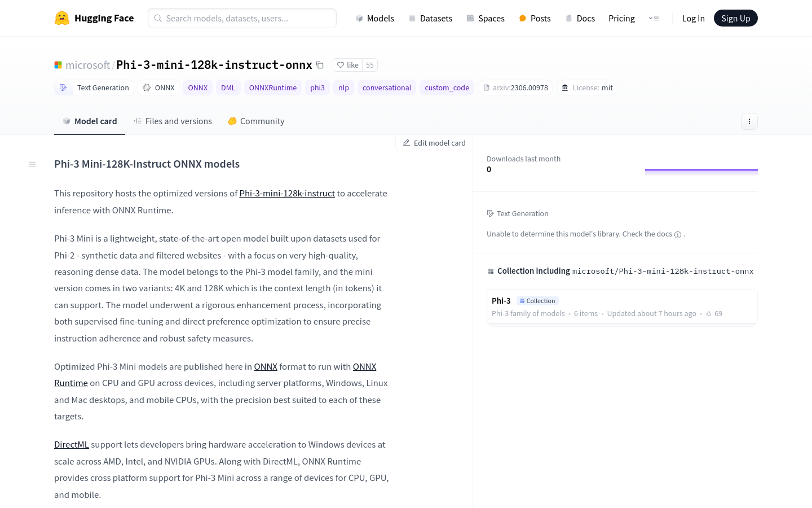Viewport: 812px width, 508px height.
Task: Click the Phi-3-mini-128k-instruct-onnx title
Action: [214, 65]
